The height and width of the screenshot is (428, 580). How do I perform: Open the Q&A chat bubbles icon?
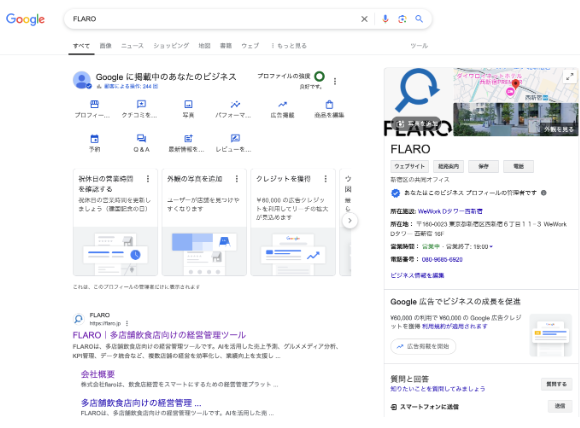pyautogui.click(x=141, y=138)
